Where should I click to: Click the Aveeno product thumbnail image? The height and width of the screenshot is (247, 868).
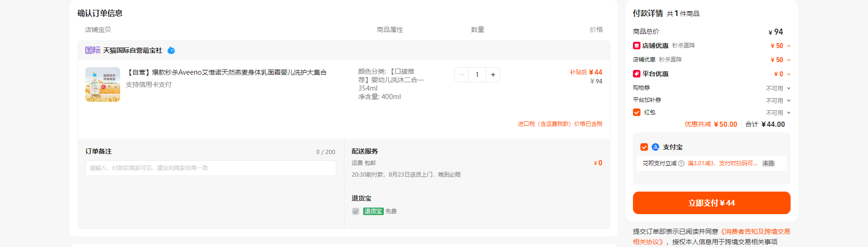click(x=103, y=85)
